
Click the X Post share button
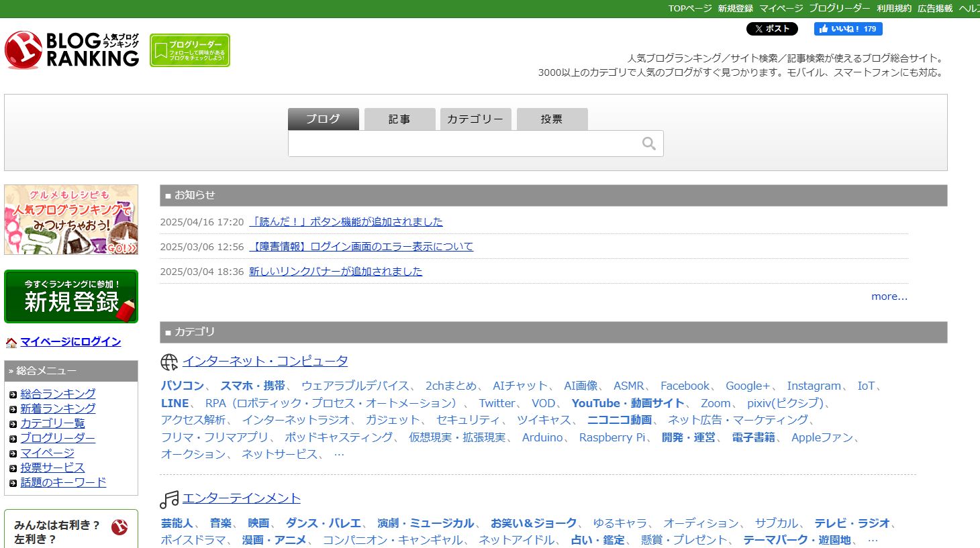772,29
